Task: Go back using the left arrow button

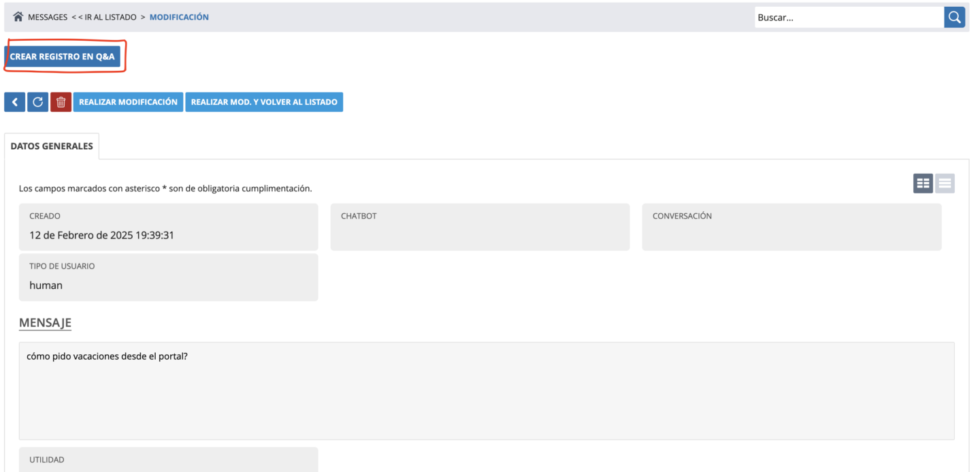Action: [14, 102]
